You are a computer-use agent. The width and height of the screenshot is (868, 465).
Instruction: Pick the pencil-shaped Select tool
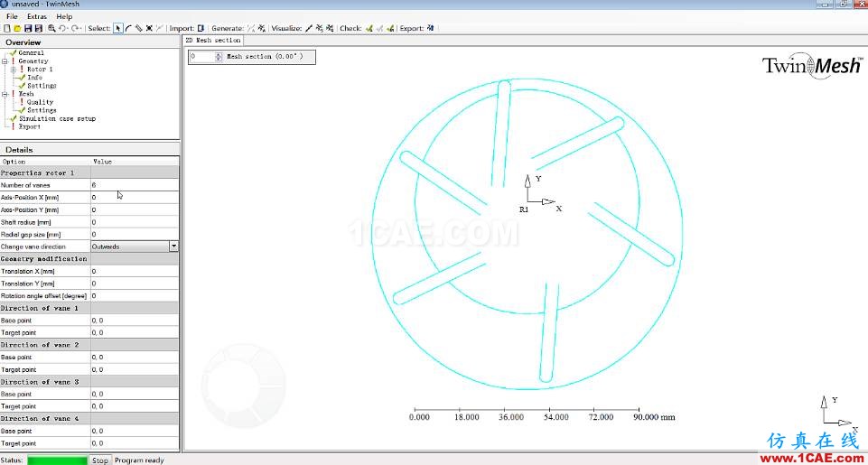(138, 28)
